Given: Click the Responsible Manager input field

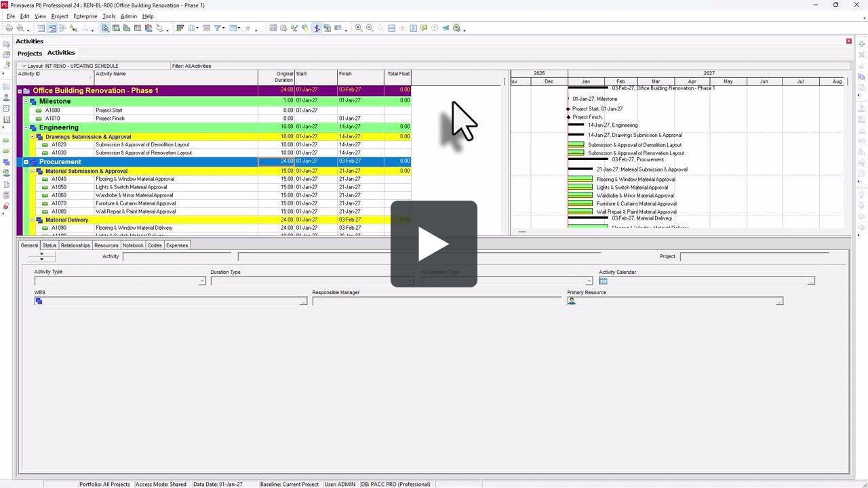Looking at the screenshot, I should coord(437,301).
